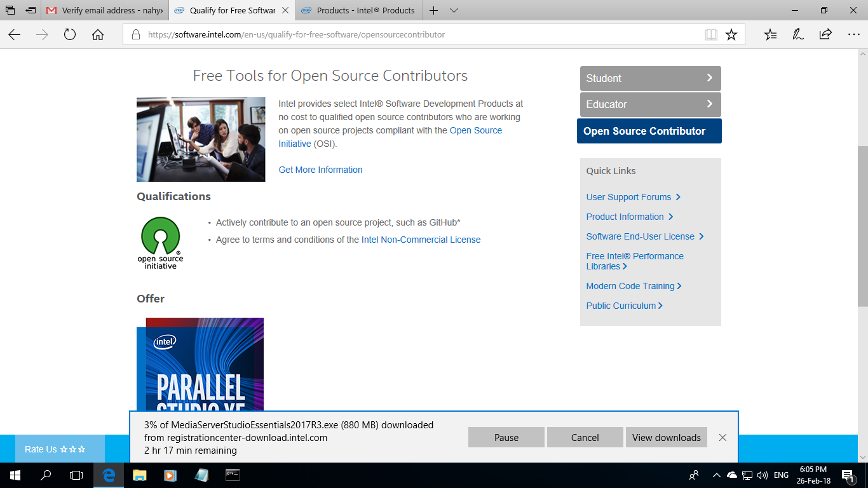Click Get More Information link

point(321,170)
